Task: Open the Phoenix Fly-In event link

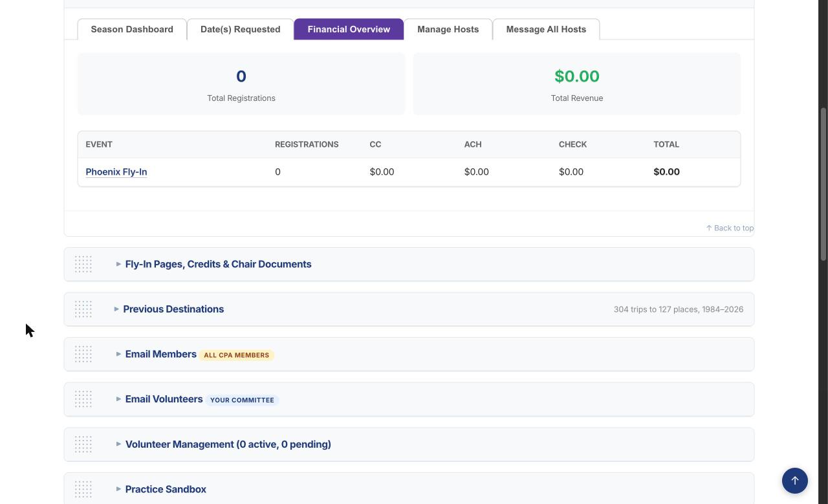Action: tap(116, 172)
